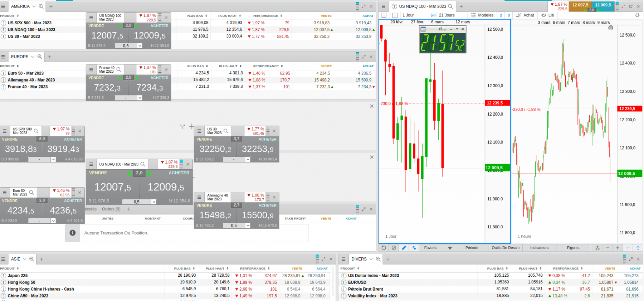The width and height of the screenshot is (644, 301).
Task: Open search in the ASIE watchlist
Action: [31, 259]
